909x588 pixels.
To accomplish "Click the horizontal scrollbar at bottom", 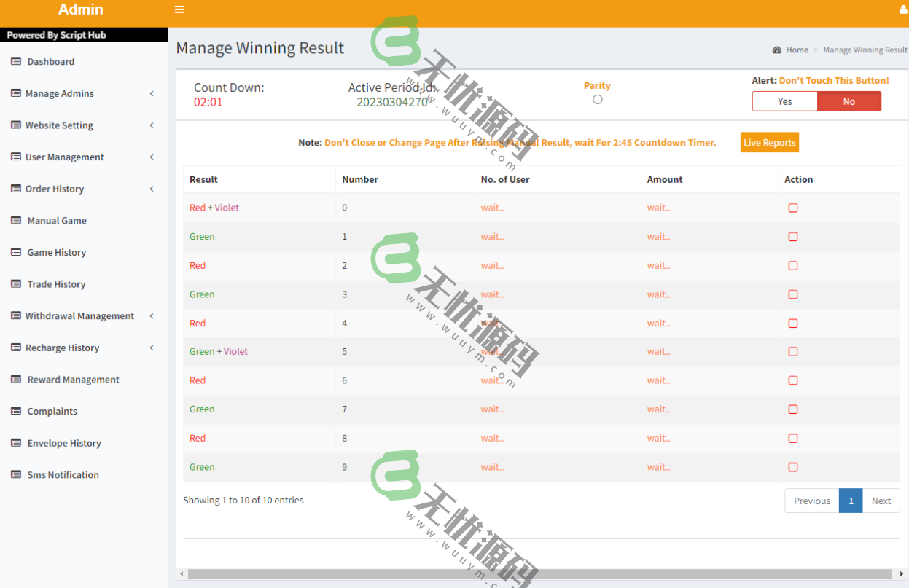I will click(x=539, y=574).
